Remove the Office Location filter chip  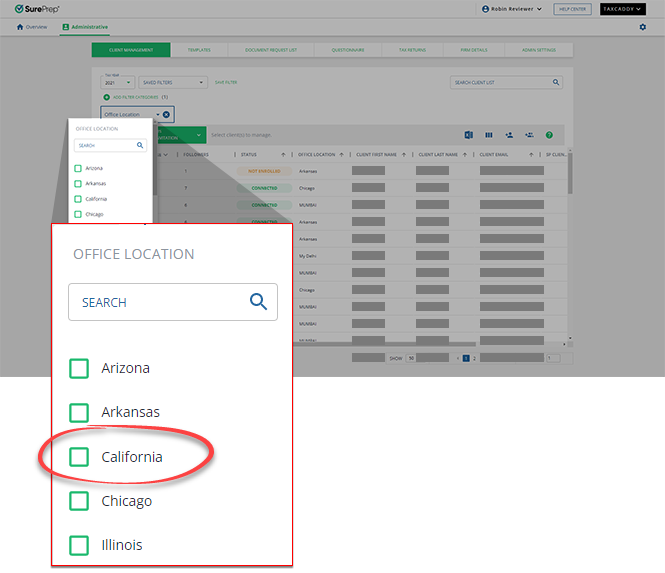tap(166, 115)
